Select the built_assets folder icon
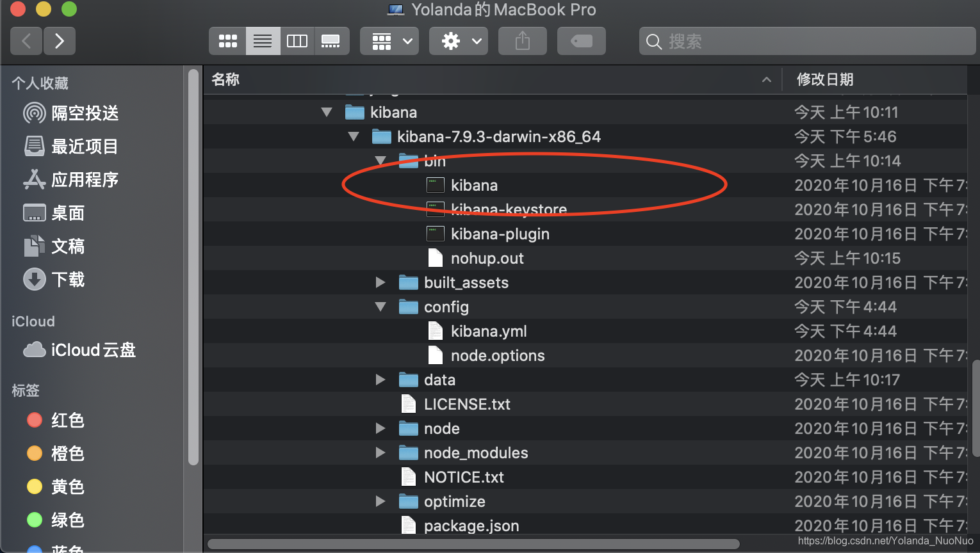Image resolution: width=980 pixels, height=553 pixels. click(x=409, y=283)
